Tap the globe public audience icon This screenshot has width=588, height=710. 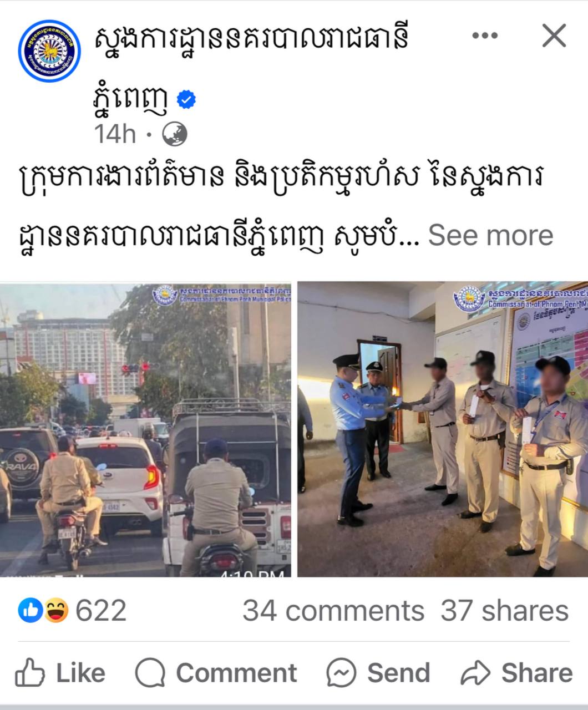click(174, 134)
